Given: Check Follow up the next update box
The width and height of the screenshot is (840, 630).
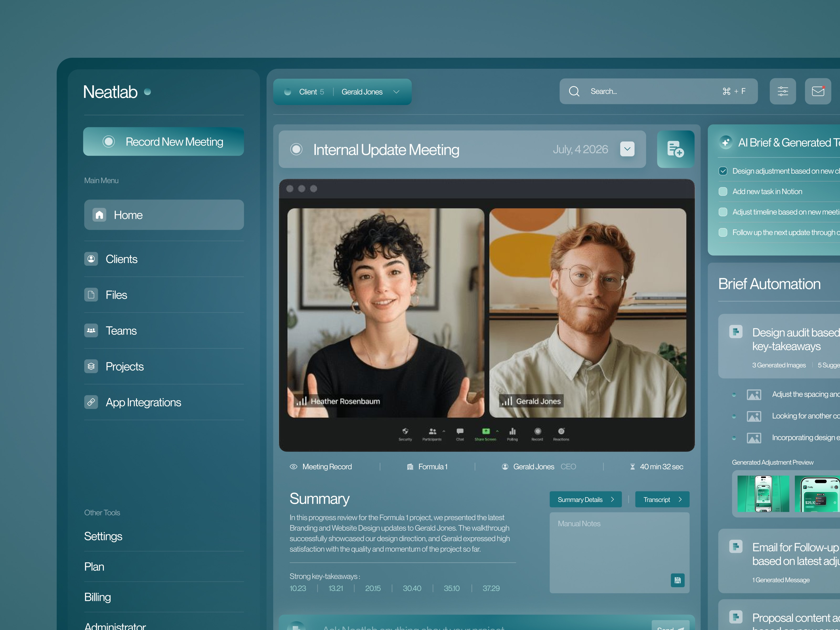Looking at the screenshot, I should [723, 232].
